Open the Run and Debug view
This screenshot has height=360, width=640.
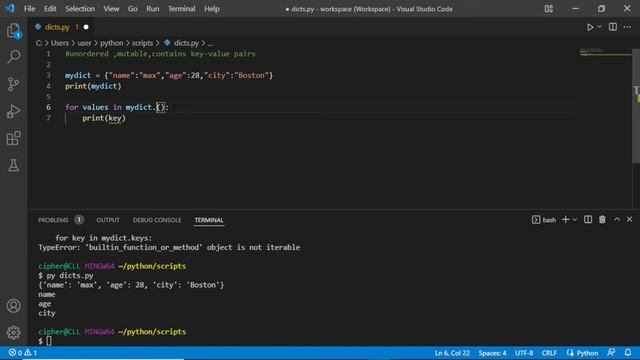13,111
